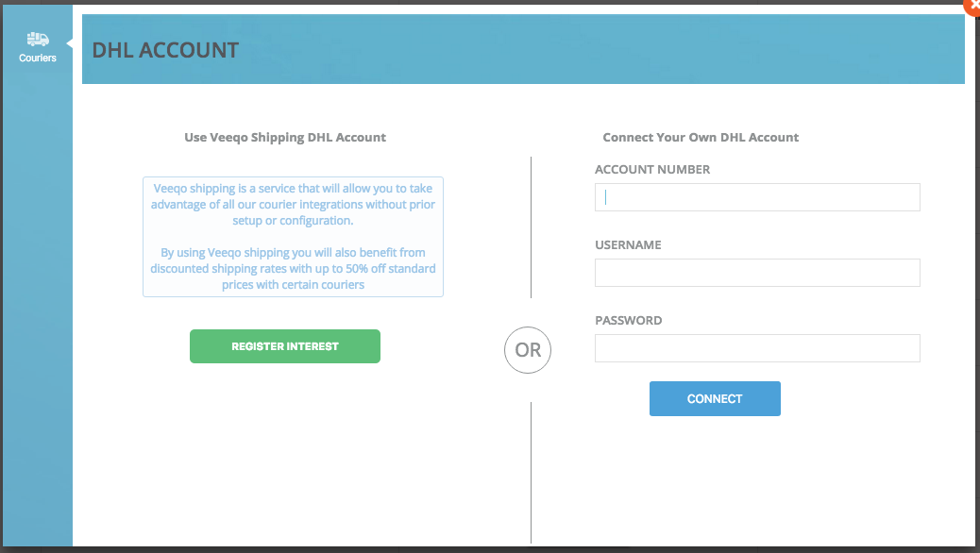Click the PASSWORD label
980x553 pixels.
628,321
